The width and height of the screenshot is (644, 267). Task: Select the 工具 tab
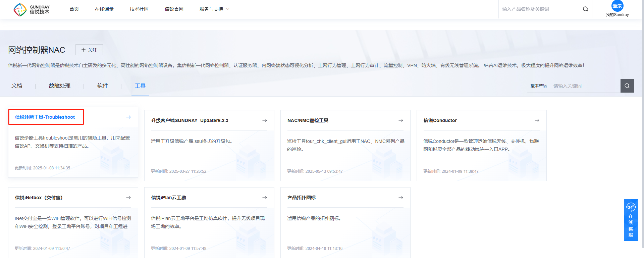(140, 86)
